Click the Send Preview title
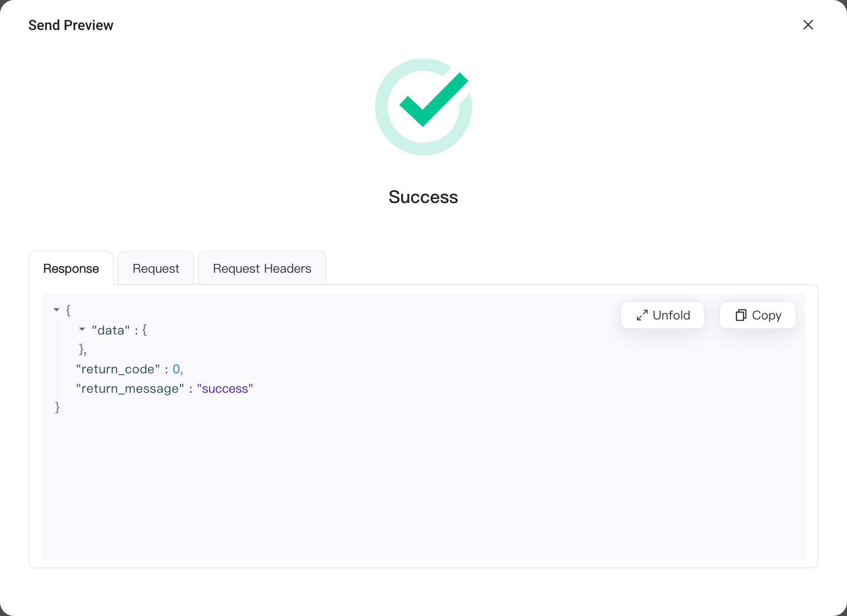This screenshot has height=616, width=847. tap(71, 25)
